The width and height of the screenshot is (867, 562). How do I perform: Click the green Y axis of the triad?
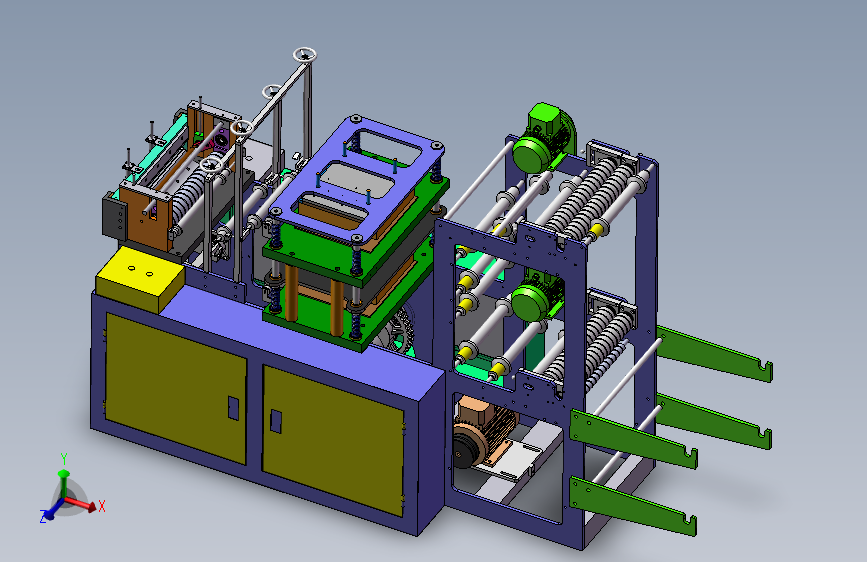64,485
